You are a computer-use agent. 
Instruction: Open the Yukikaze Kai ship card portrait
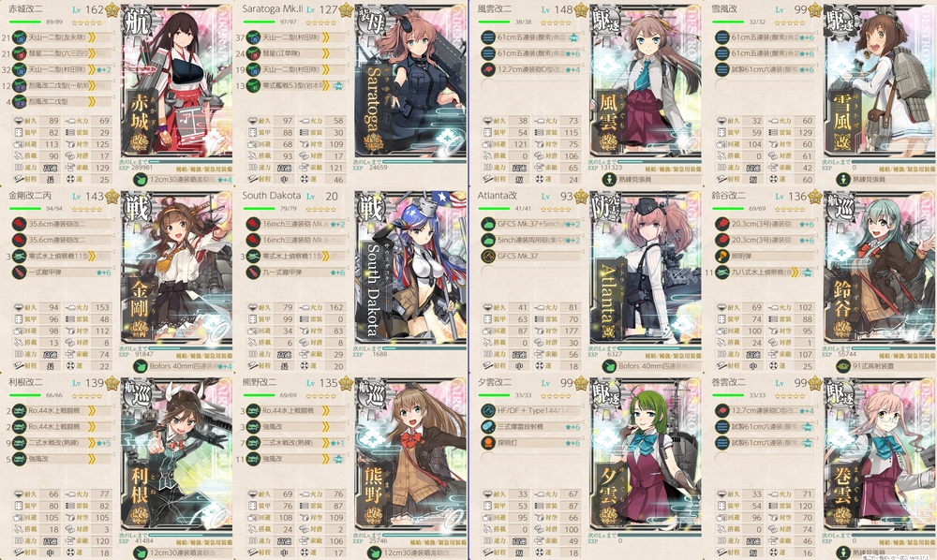(x=879, y=81)
